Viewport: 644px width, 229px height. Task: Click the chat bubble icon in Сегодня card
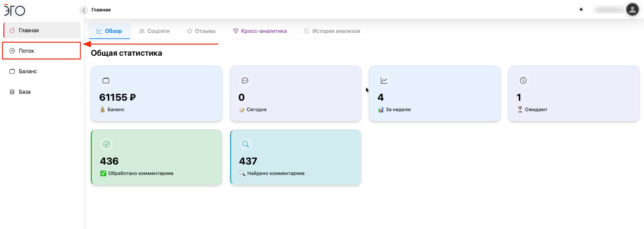(245, 81)
